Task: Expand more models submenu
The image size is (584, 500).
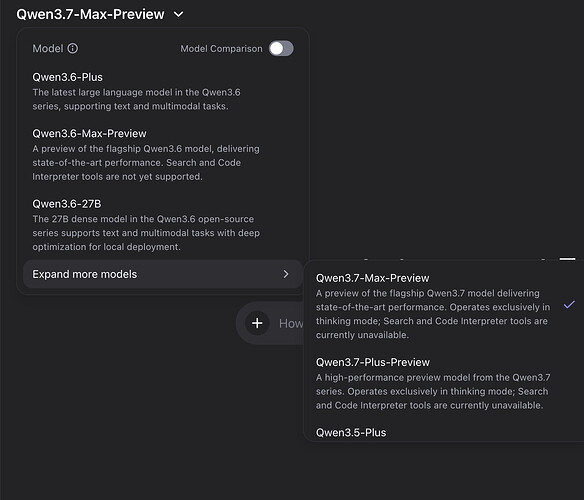Action: point(163,274)
